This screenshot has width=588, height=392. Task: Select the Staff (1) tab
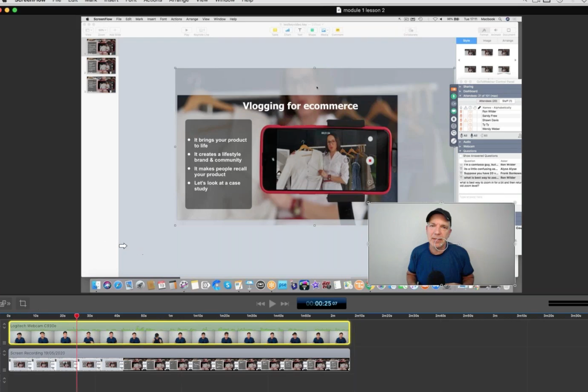(507, 101)
